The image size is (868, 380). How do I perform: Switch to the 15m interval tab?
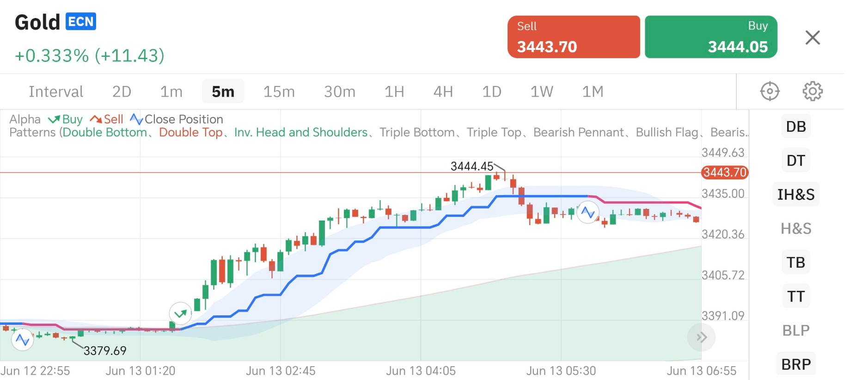click(278, 91)
